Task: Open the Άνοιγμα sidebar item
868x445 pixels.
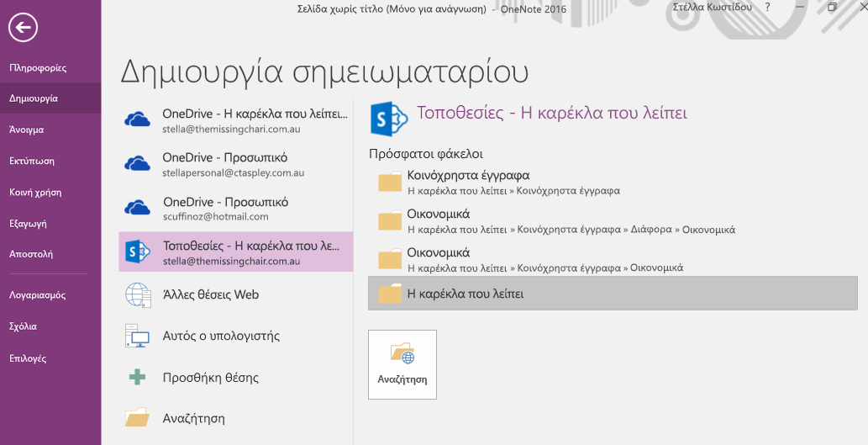Action: pyautogui.click(x=27, y=130)
